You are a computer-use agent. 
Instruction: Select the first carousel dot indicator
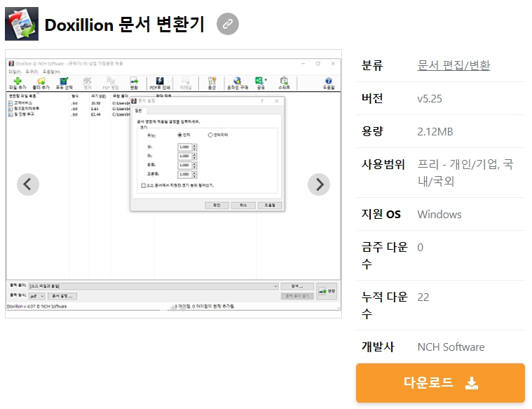click(x=173, y=309)
